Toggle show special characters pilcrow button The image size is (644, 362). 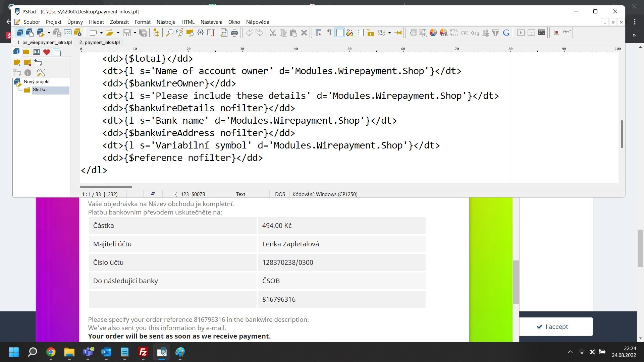pyautogui.click(x=329, y=33)
